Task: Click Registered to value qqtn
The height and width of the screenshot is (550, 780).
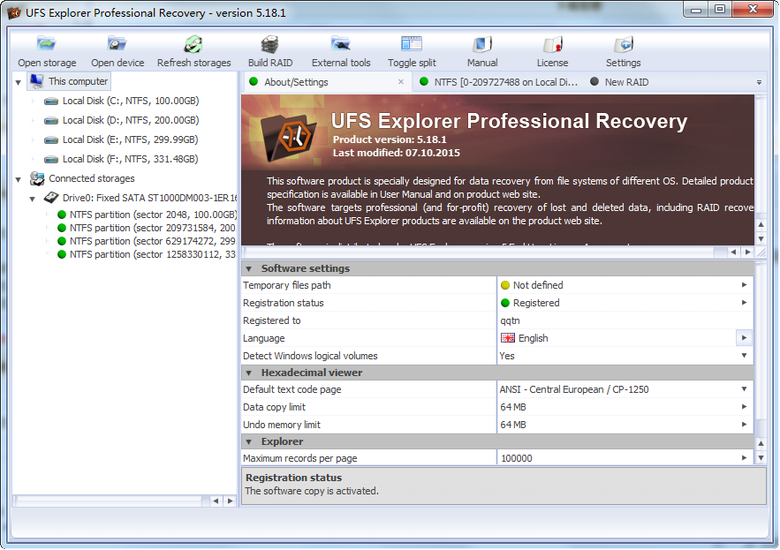Action: pyautogui.click(x=510, y=321)
